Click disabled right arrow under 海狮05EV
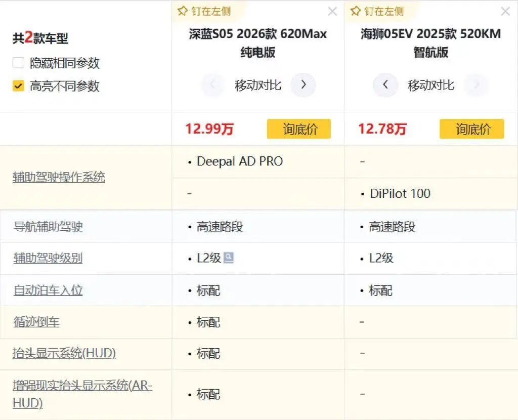 coord(476,85)
